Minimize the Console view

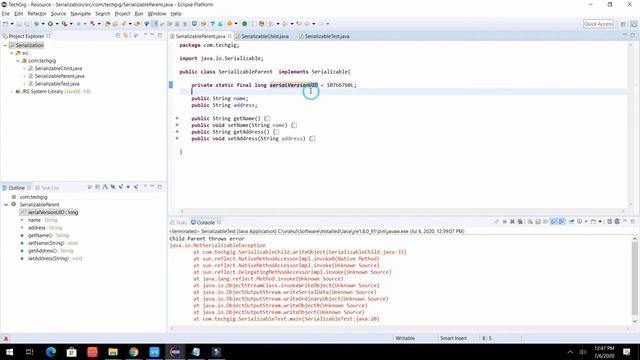pyautogui.click(x=625, y=221)
